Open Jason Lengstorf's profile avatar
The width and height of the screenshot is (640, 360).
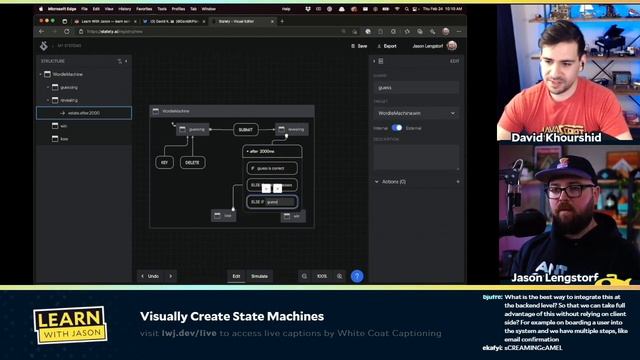coord(452,46)
